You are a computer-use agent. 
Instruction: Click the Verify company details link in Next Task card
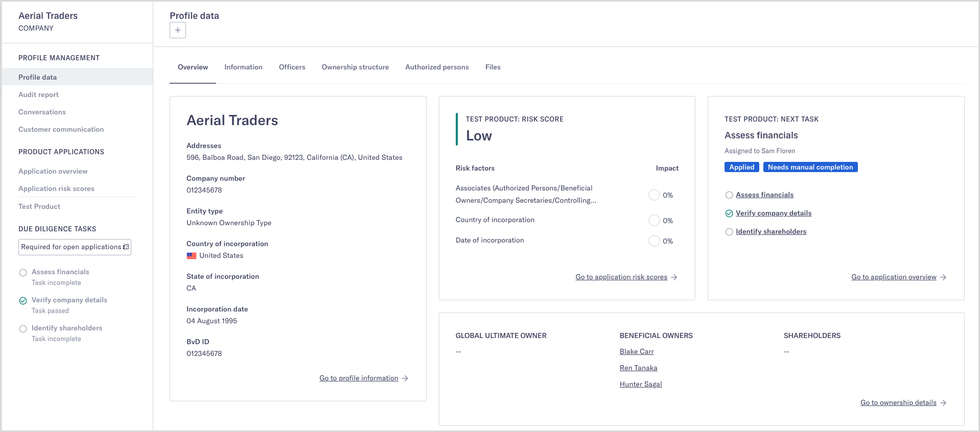click(774, 213)
